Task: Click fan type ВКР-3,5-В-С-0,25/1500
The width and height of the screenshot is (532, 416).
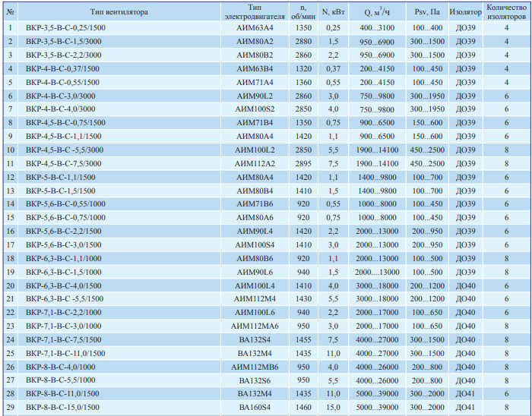Action: pos(65,28)
